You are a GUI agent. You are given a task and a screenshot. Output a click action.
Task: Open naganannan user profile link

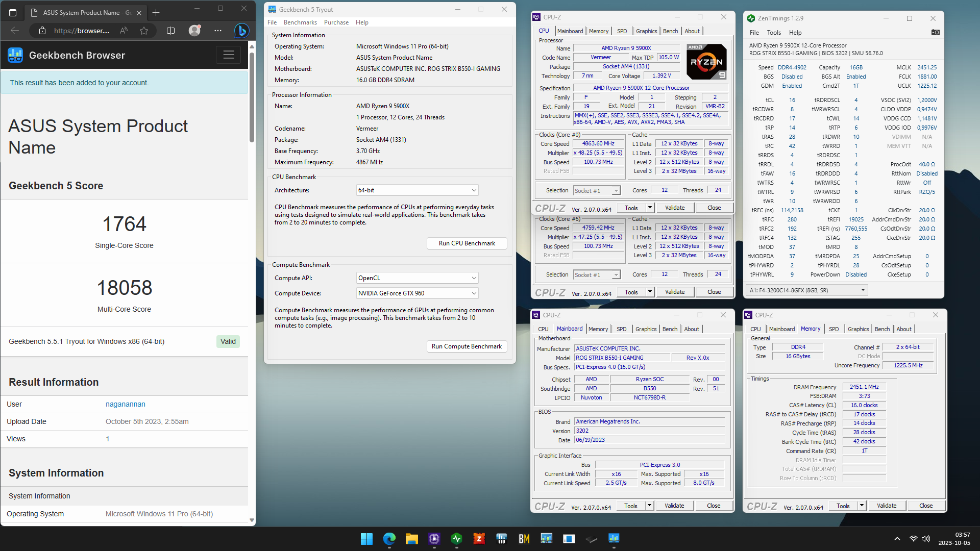[x=126, y=404]
